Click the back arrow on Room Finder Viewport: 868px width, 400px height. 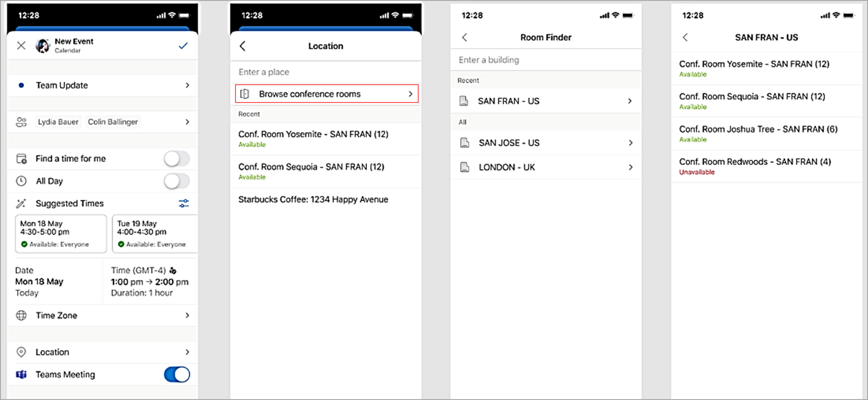point(465,37)
